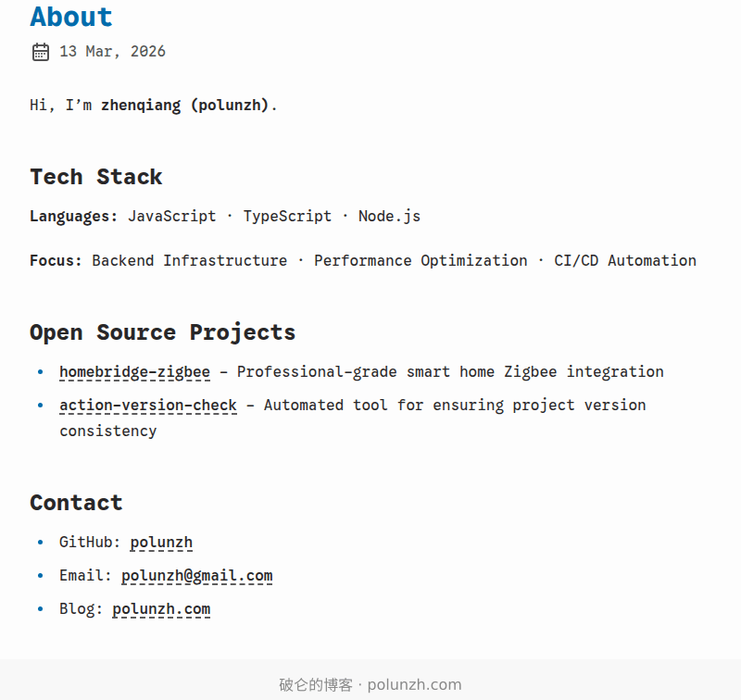Click the About page title
This screenshot has height=700, width=741.
tap(71, 17)
